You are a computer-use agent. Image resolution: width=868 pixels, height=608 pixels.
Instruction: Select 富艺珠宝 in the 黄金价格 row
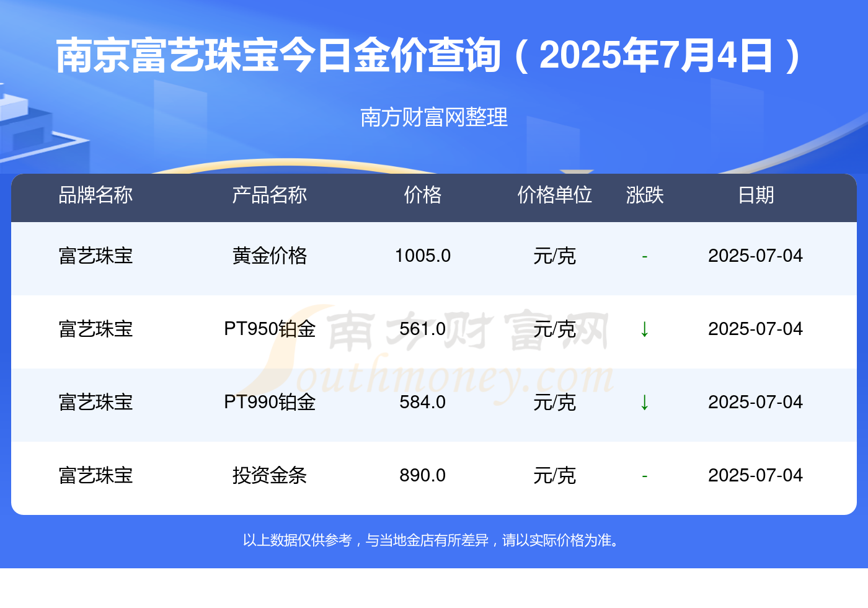tap(95, 256)
